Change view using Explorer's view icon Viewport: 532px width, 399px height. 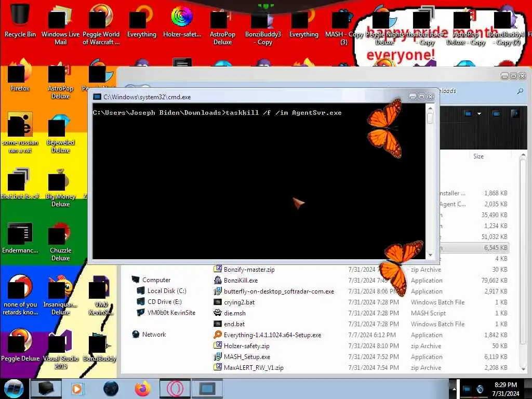tap(468, 114)
